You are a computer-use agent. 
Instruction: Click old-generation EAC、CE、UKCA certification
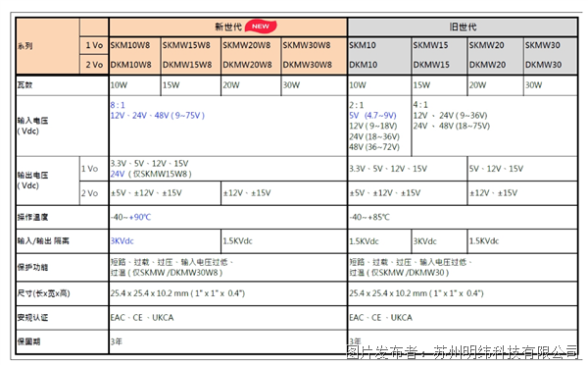click(x=380, y=318)
